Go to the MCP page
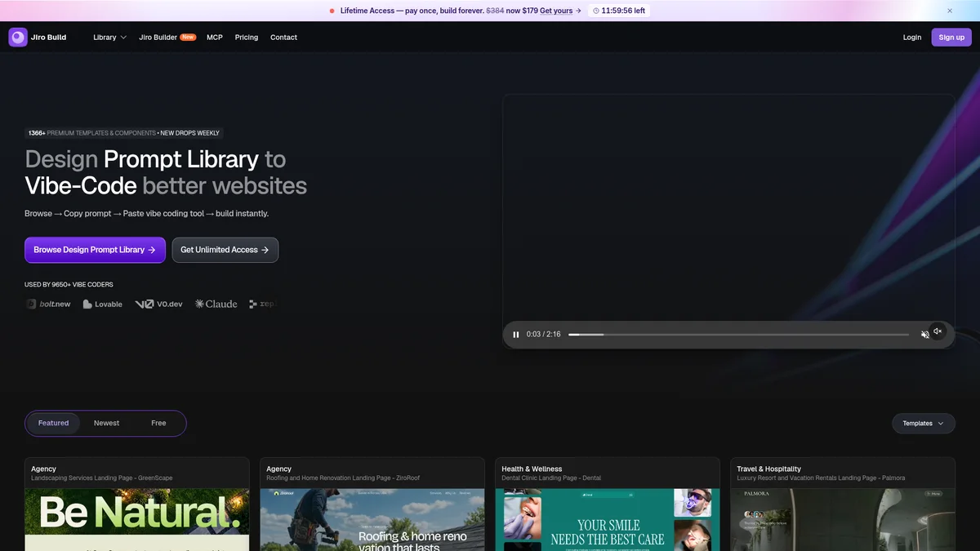 (x=215, y=38)
